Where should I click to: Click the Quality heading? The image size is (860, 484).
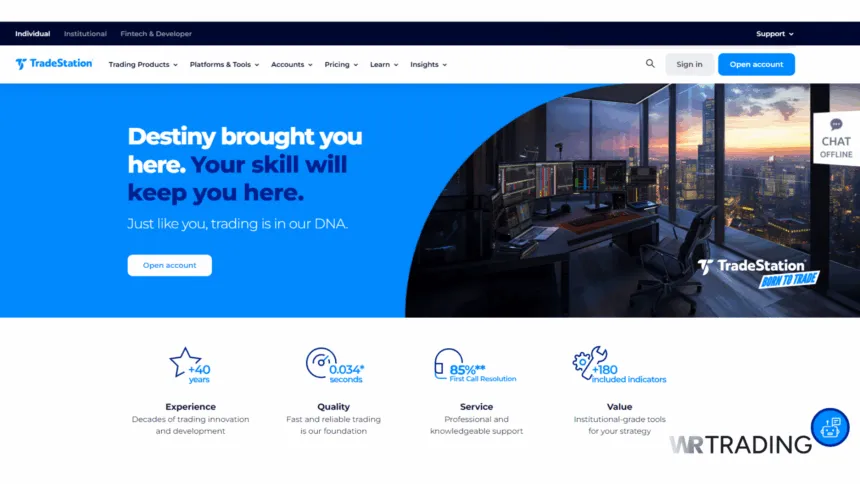(x=333, y=407)
